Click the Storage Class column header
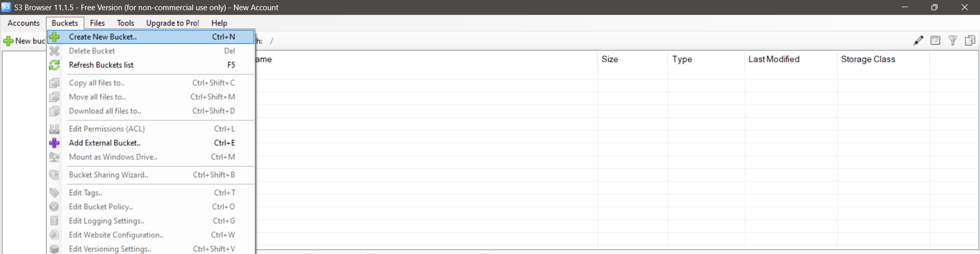 pyautogui.click(x=883, y=59)
